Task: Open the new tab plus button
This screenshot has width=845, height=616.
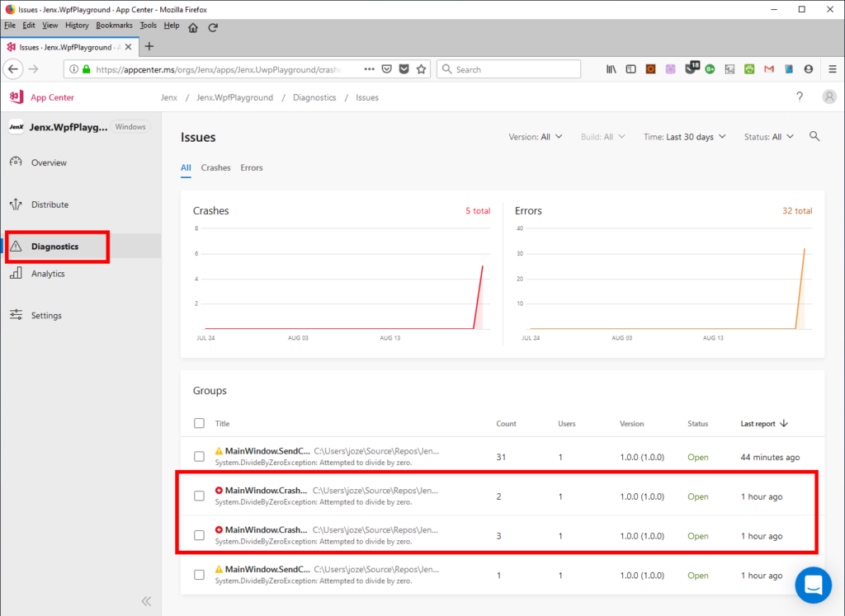Action: coord(149,46)
